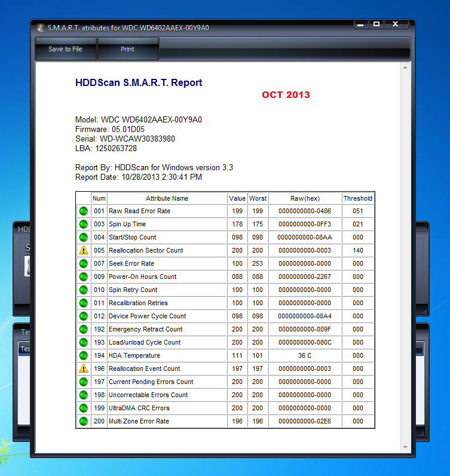
Task: Click raw value 0000000000-080C for Load/unload Cycle
Action: [305, 342]
